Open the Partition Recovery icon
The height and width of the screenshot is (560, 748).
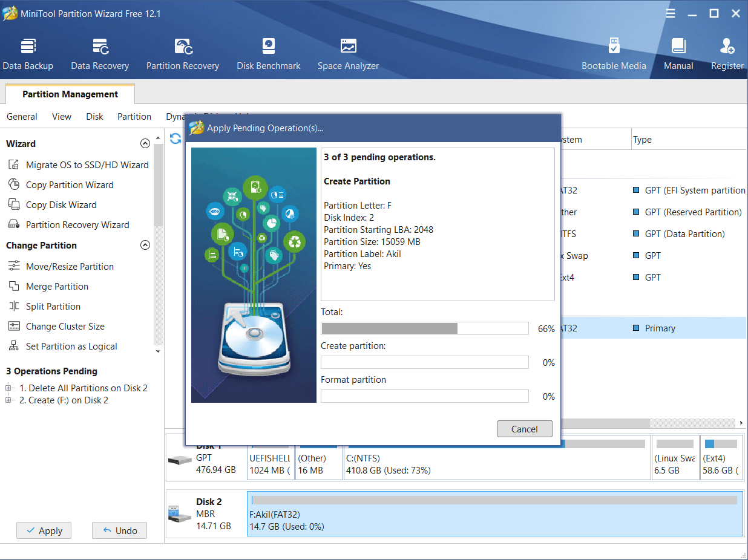click(x=183, y=47)
